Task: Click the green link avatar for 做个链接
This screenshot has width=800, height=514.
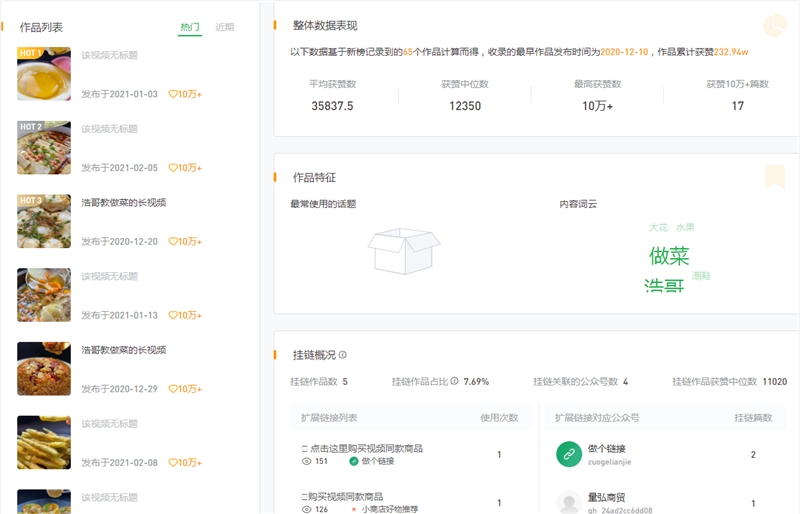Action: (x=569, y=454)
